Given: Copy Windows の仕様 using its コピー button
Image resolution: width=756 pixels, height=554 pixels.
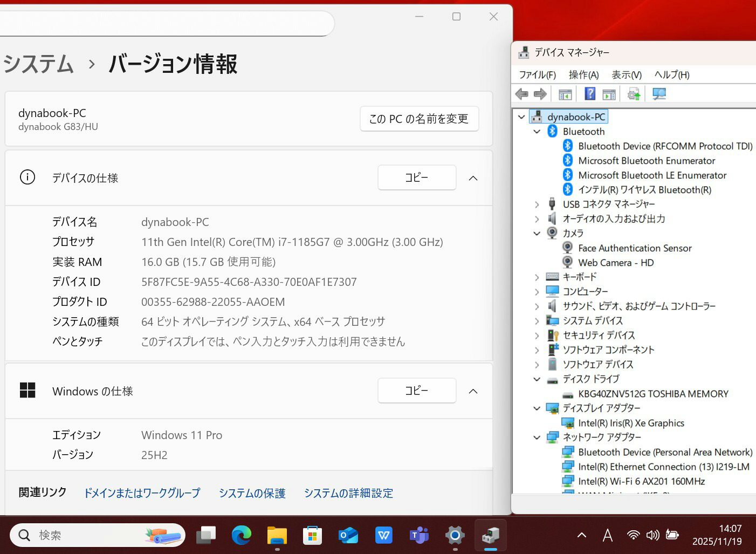Looking at the screenshot, I should click(416, 391).
